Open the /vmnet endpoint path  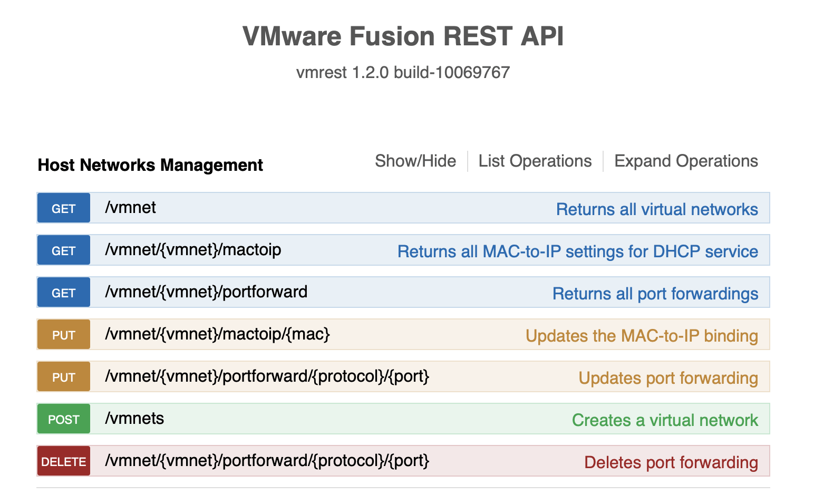(130, 207)
